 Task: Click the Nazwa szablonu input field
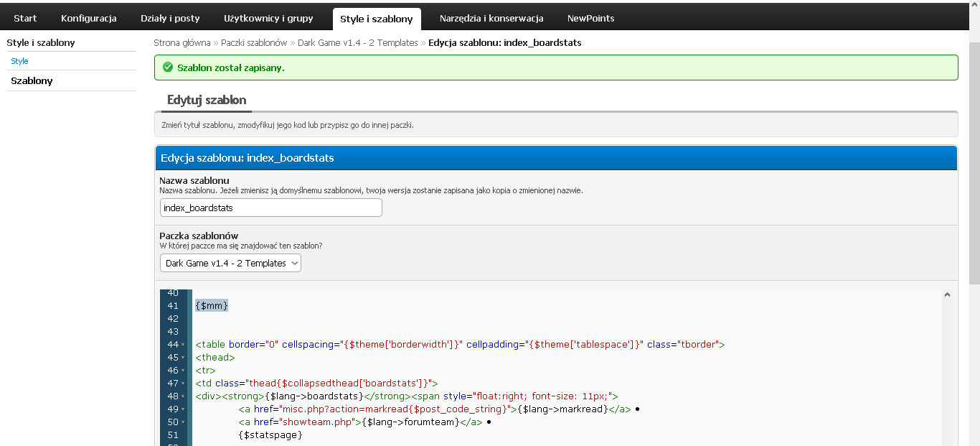click(x=271, y=208)
